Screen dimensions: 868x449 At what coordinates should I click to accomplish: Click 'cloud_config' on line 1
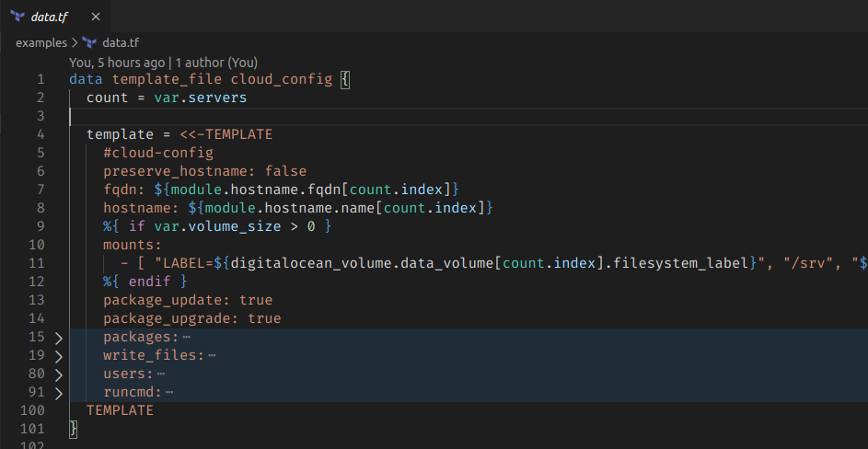tap(282, 79)
